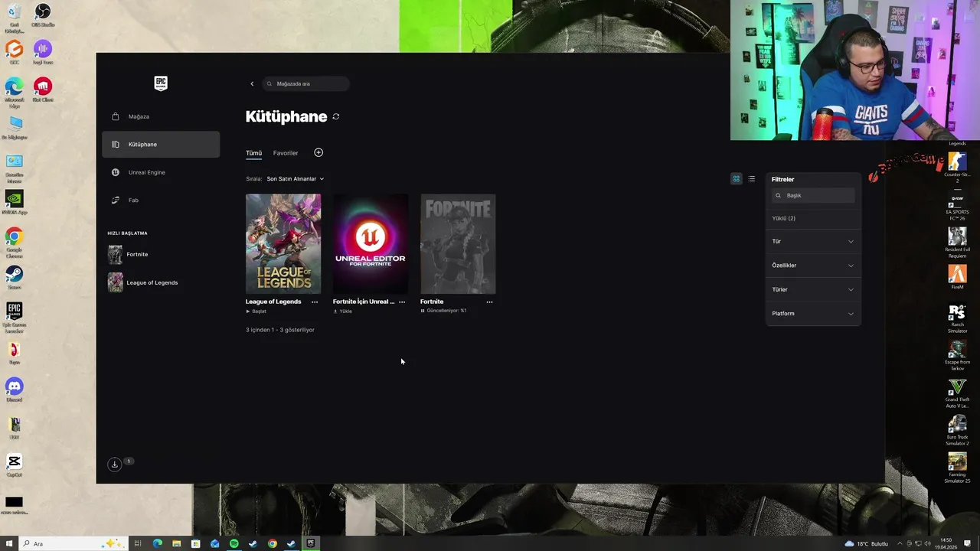Open Epic Games Launcher desktop shortcut
980x551 pixels.
point(14,317)
